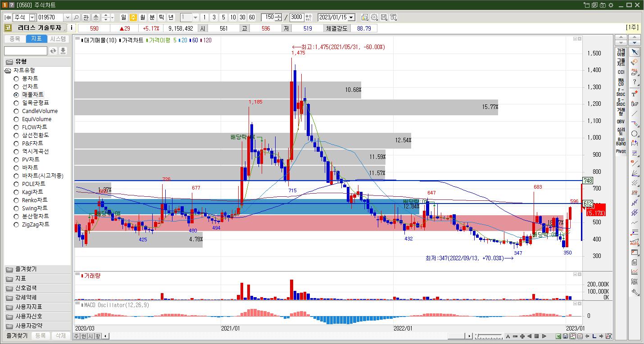Click the erase-all drawings icon
Image resolution: width=644 pixels, height=344 pixels.
click(x=635, y=72)
